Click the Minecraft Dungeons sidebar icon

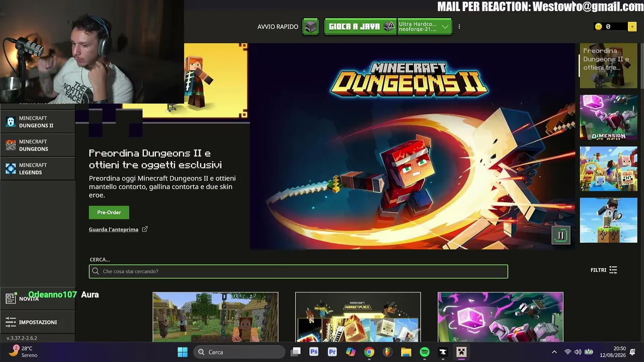(11, 145)
